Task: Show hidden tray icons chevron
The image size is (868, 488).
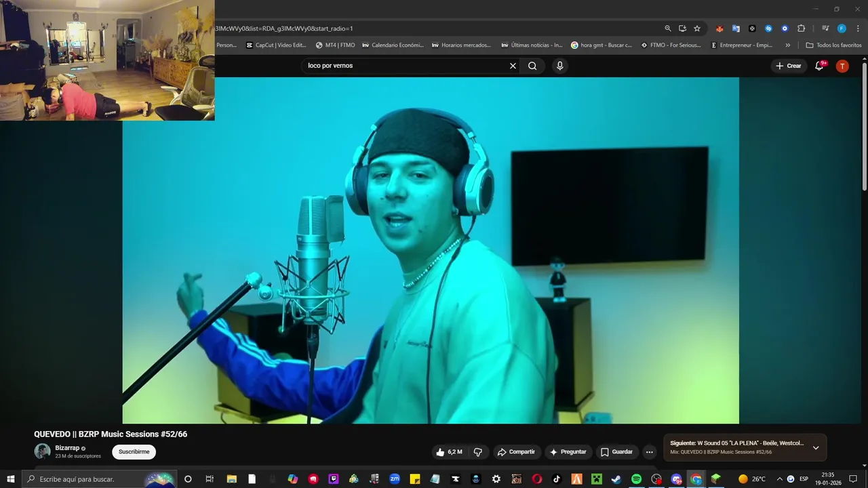Action: tap(779, 479)
